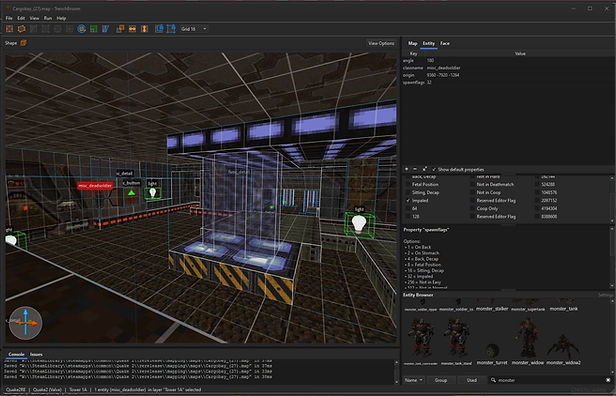
Task: Click the monster search input field
Action: pos(550,380)
